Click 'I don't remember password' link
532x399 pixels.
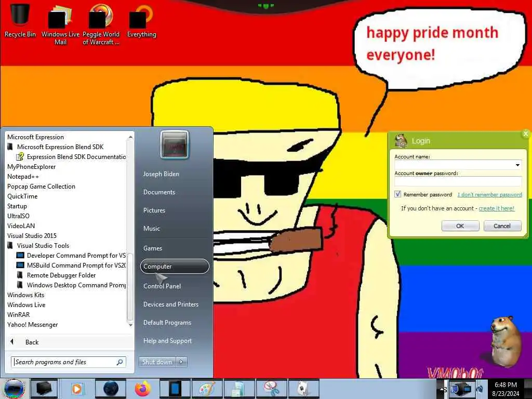coord(489,194)
